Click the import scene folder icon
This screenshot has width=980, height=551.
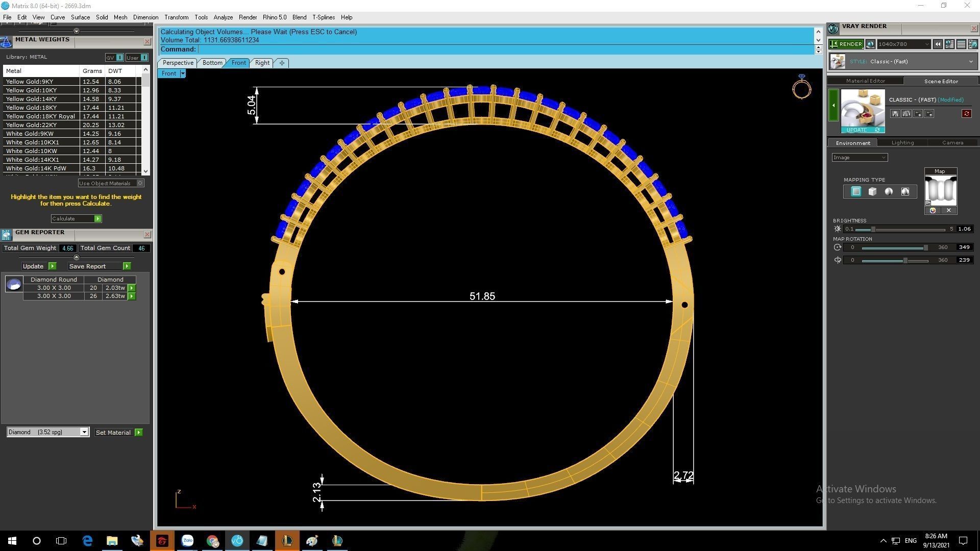pyautogui.click(x=929, y=114)
